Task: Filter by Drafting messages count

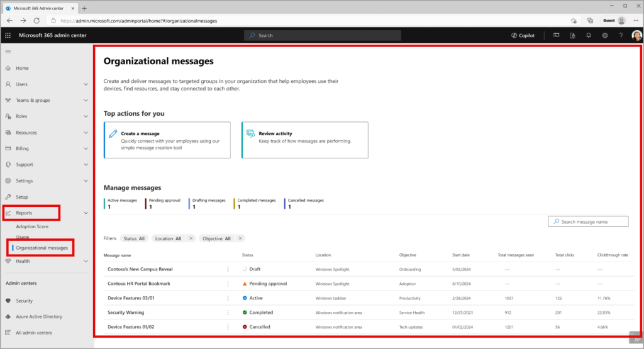Action: pyautogui.click(x=208, y=204)
